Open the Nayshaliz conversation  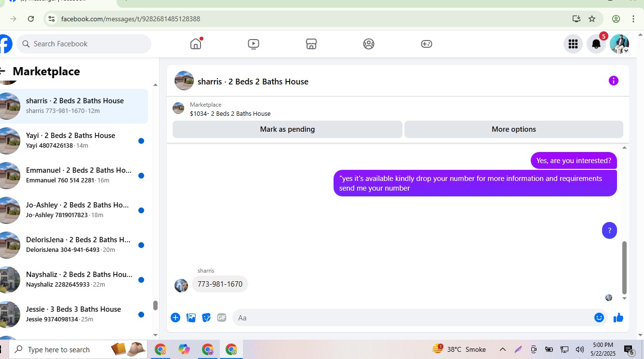click(74, 280)
